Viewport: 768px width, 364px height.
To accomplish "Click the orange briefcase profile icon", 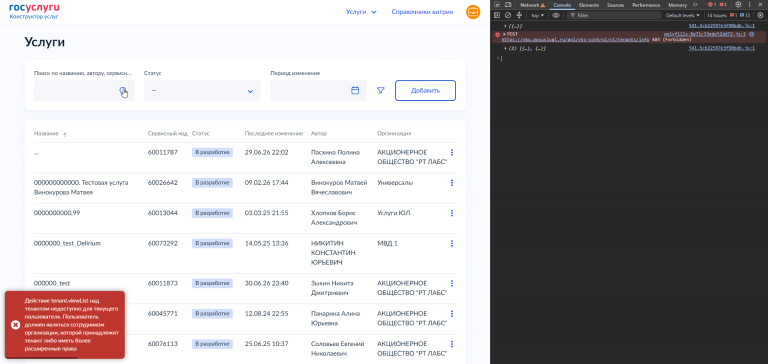I will (473, 12).
